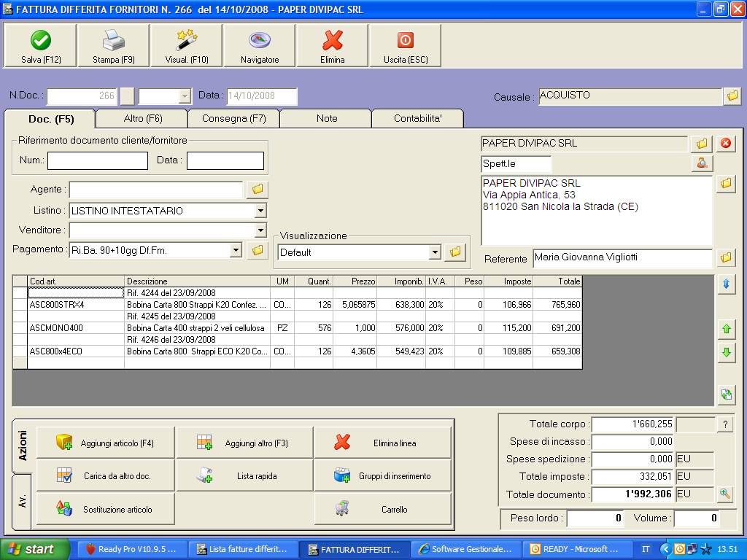The image size is (747, 560).
Task: Move the selected line down with green arrow
Action: coord(726,352)
